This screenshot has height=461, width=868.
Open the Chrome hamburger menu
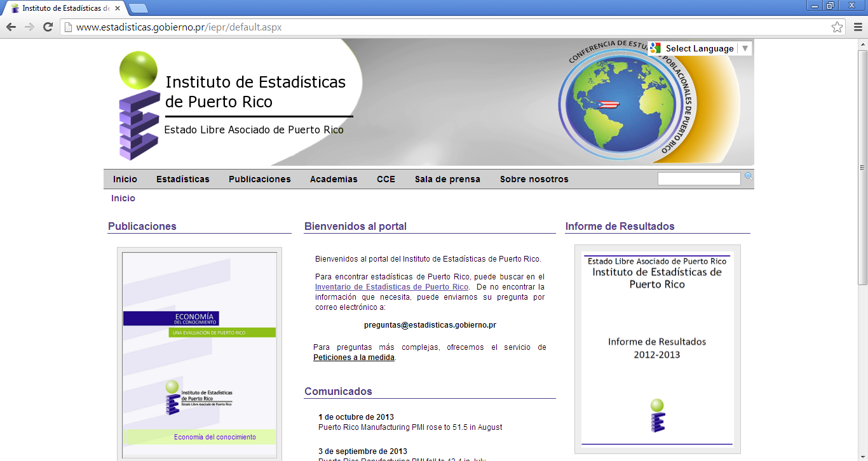[858, 27]
